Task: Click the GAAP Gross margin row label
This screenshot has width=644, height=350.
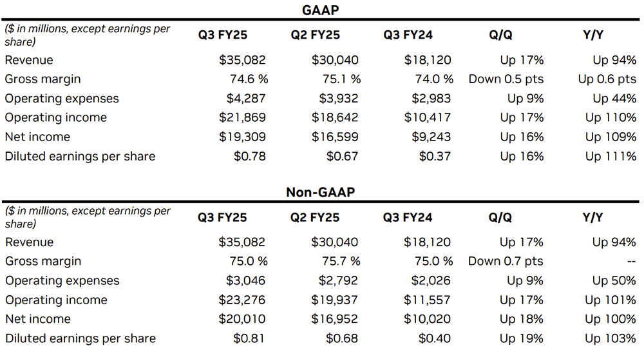Action: click(x=43, y=79)
